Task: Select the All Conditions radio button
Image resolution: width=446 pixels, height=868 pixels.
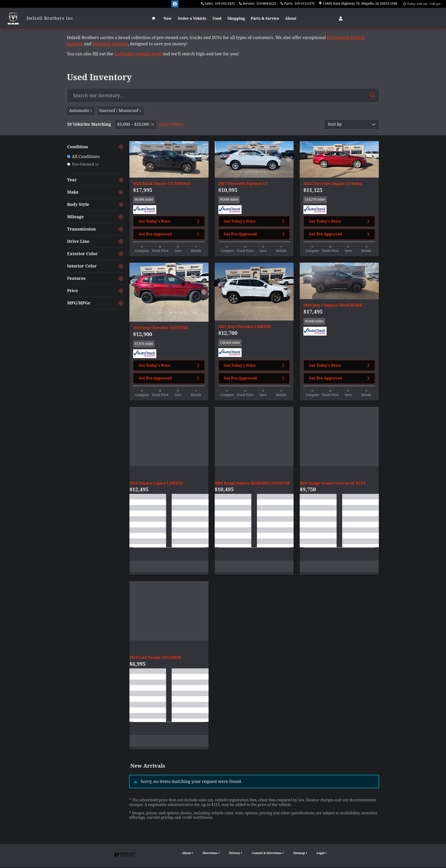Action: 69,157
